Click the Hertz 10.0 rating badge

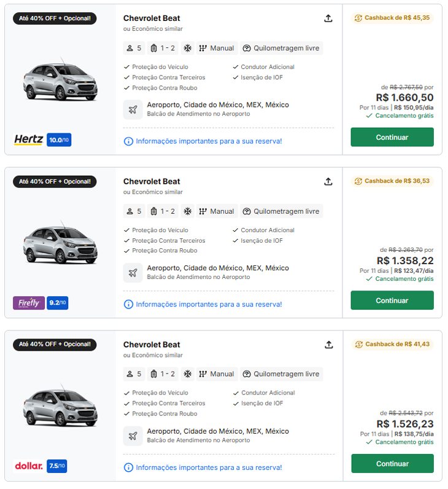(x=59, y=140)
